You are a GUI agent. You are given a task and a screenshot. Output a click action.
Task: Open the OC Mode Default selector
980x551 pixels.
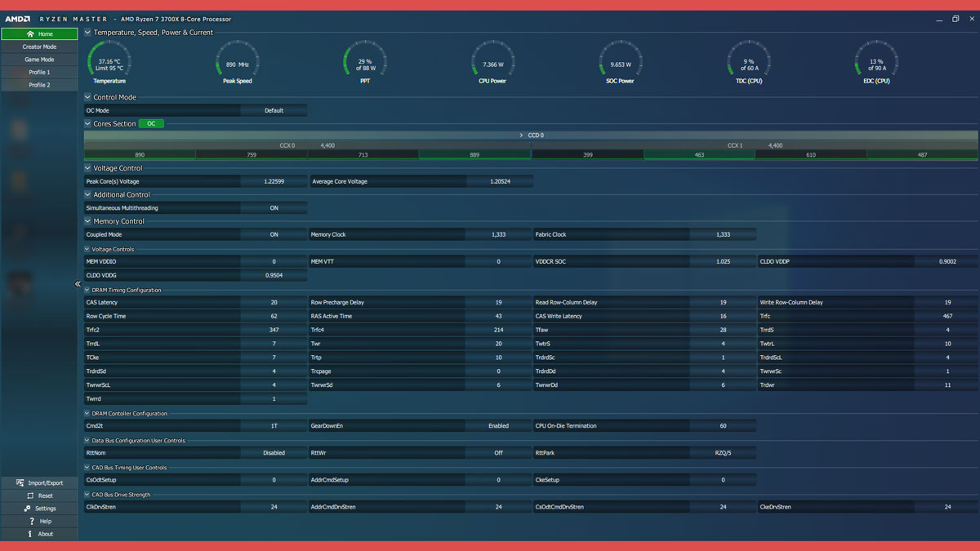pos(274,110)
